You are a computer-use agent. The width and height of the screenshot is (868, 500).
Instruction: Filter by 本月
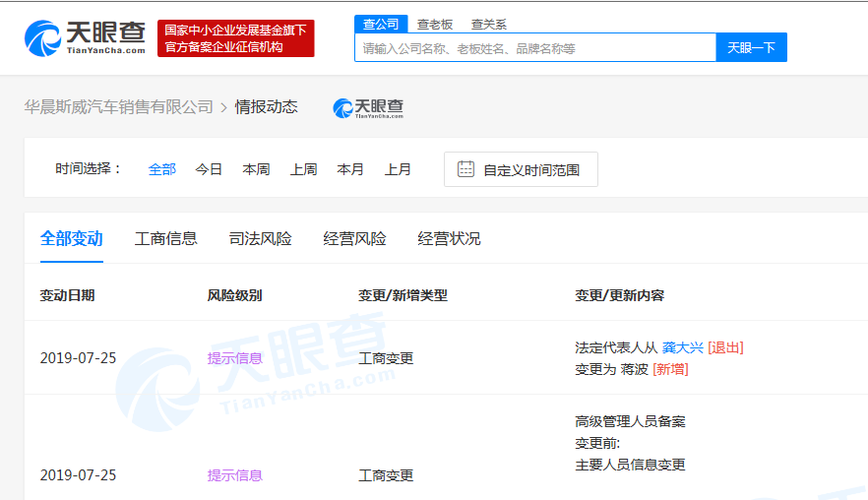[x=350, y=169]
